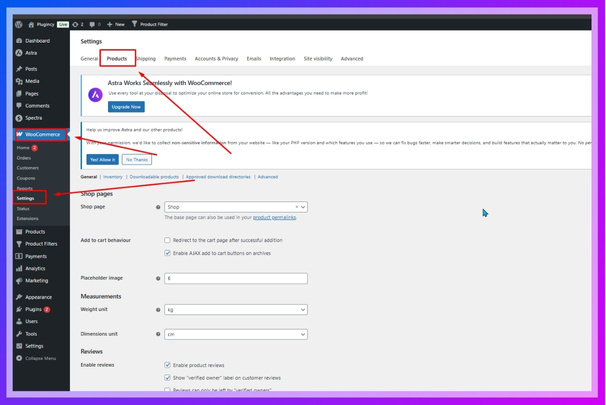This screenshot has width=606, height=405.
Task: Click the Tools wrench icon
Action: pos(19,334)
